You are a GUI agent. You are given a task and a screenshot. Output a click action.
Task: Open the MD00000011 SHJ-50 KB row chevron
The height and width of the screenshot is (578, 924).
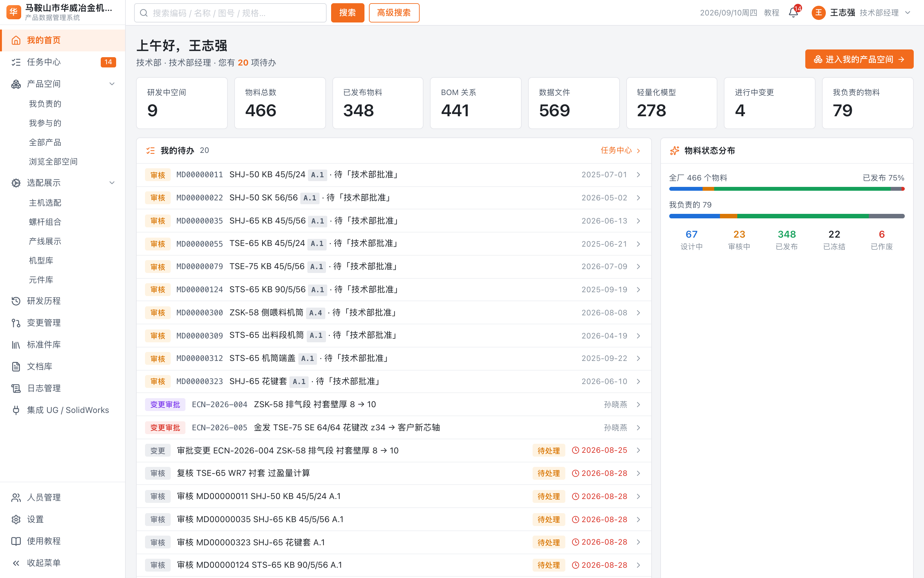638,175
